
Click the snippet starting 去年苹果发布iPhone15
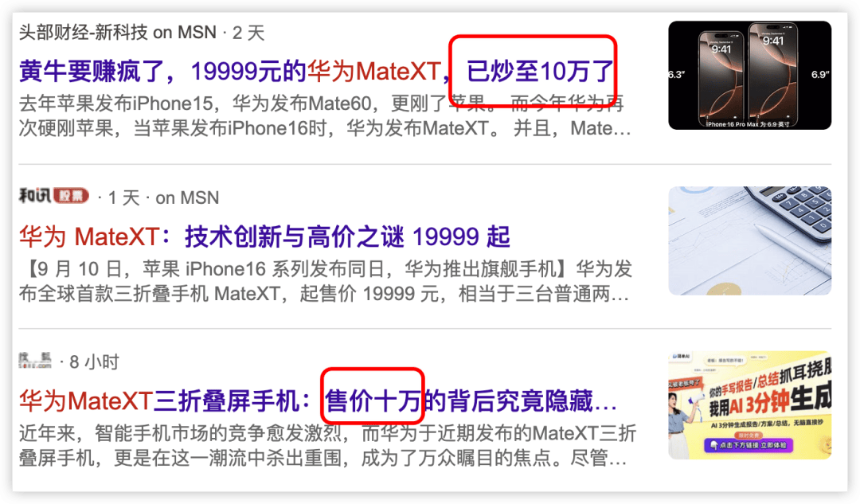pos(325,115)
